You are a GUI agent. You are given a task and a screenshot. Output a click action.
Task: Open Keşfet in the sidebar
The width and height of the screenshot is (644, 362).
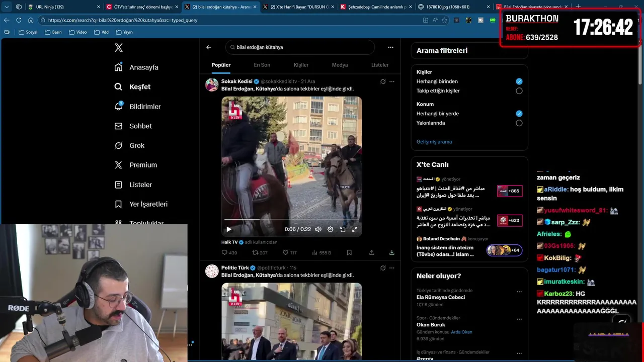tap(132, 87)
